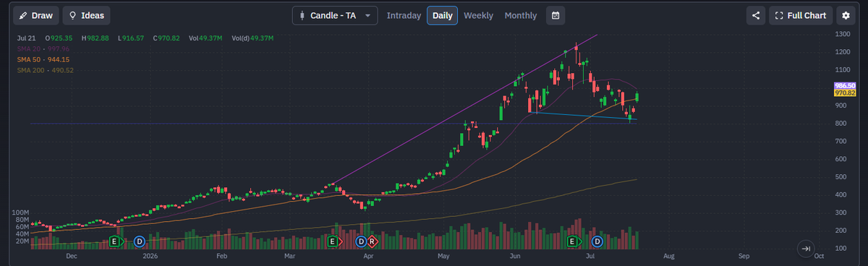Image resolution: width=868 pixels, height=266 pixels.
Task: Click the share chart icon
Action: coord(755,15)
